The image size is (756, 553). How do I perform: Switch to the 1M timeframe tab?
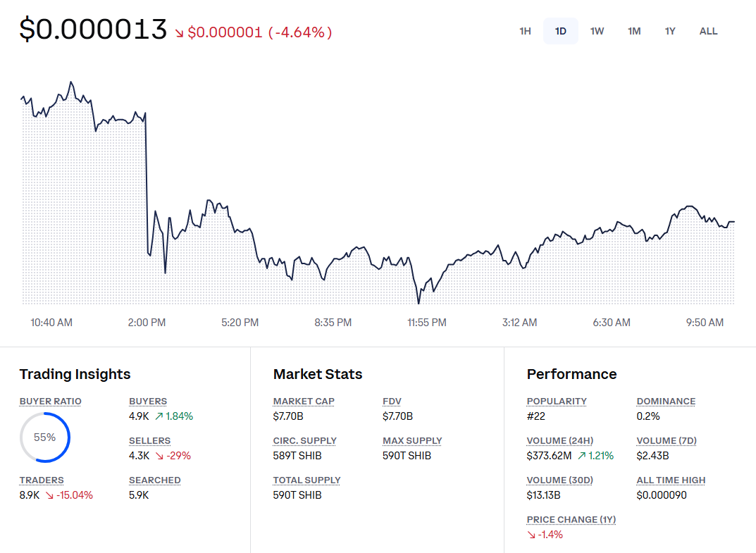634,31
